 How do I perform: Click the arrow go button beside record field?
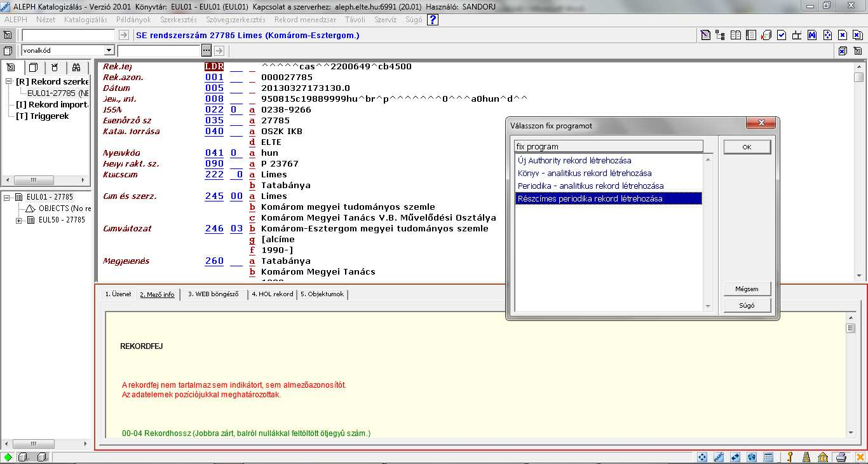(123, 35)
